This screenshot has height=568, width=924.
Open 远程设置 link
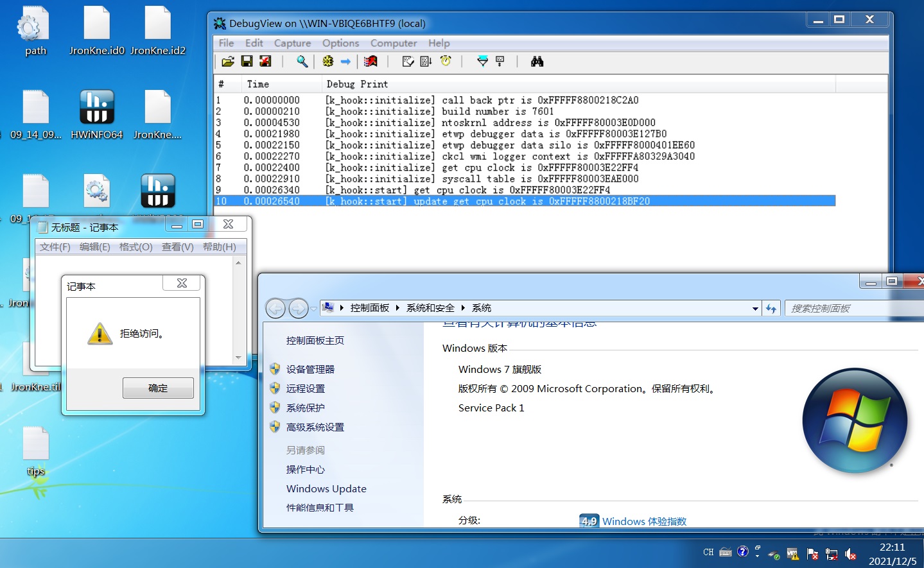tap(306, 389)
